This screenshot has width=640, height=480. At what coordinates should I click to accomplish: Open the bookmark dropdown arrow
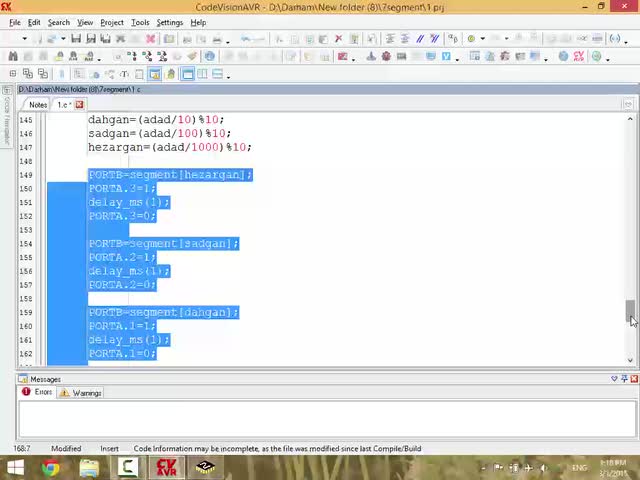(x=482, y=39)
